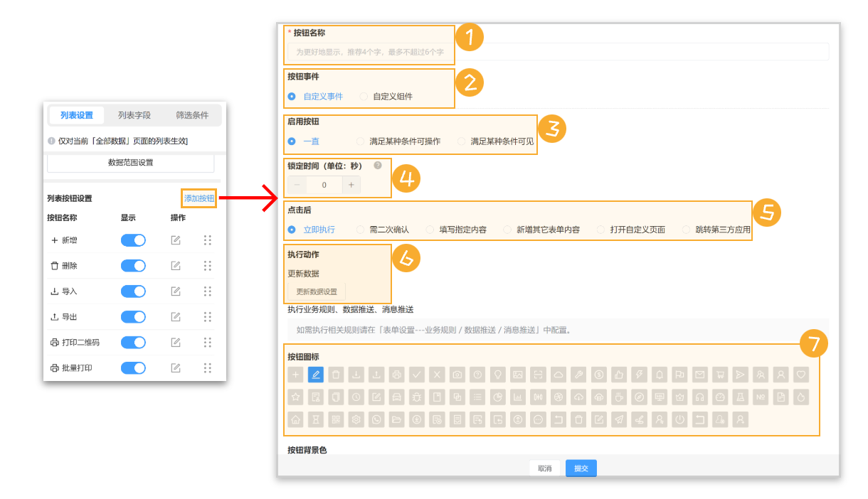
Task: Select the gear icon in the icon grid
Action: click(355, 419)
